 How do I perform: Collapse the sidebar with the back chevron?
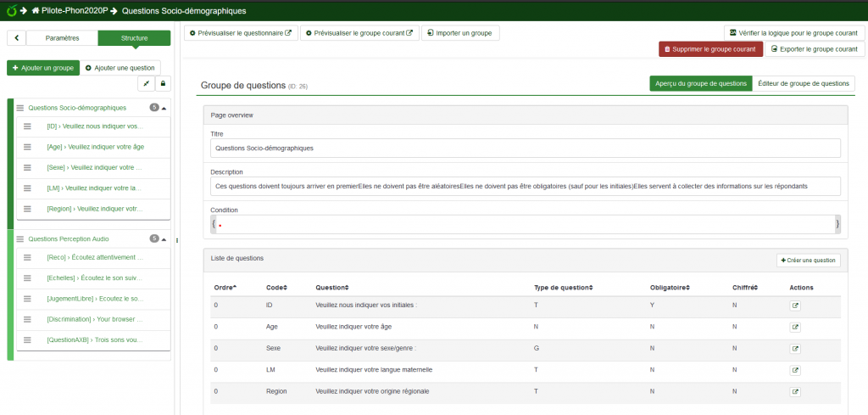[x=17, y=38]
